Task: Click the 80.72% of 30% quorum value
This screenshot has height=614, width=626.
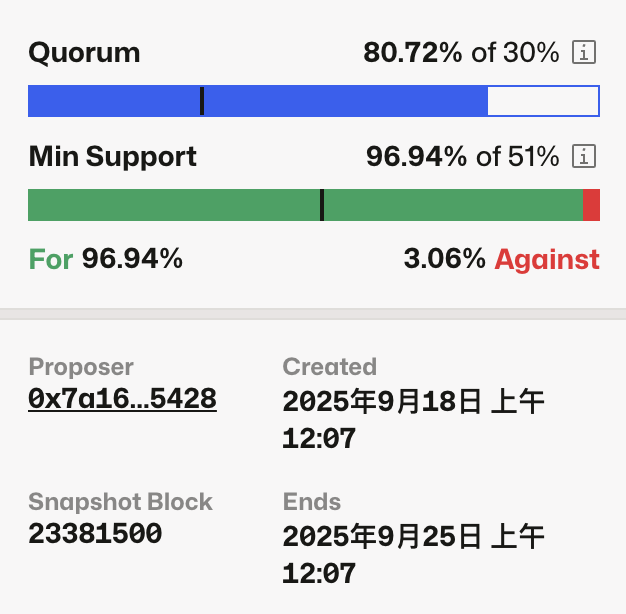Action: coord(461,53)
